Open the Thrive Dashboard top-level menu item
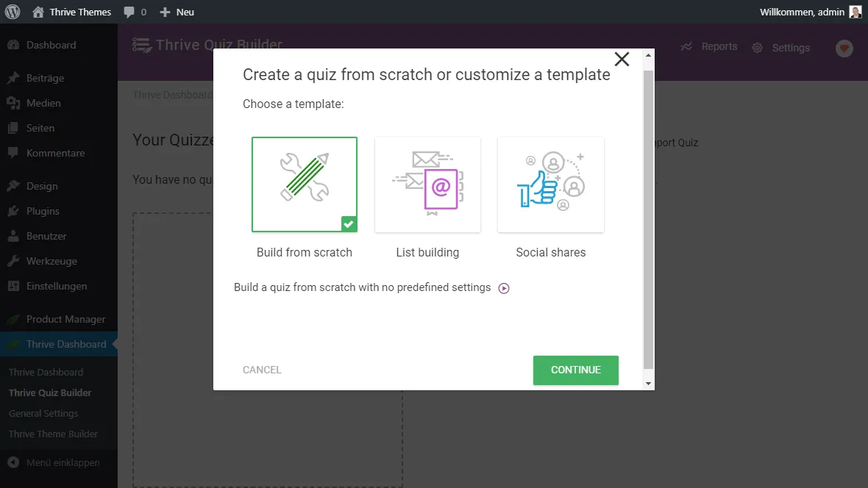 tap(59, 344)
